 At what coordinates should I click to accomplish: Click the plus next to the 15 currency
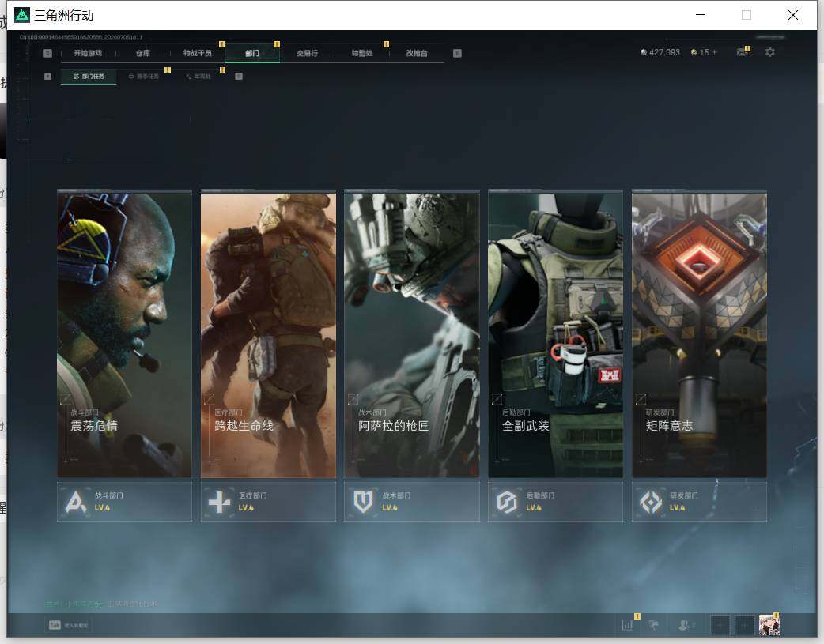pos(714,52)
